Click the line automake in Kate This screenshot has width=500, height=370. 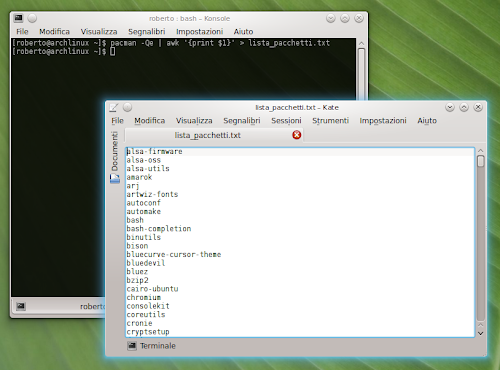click(x=143, y=212)
